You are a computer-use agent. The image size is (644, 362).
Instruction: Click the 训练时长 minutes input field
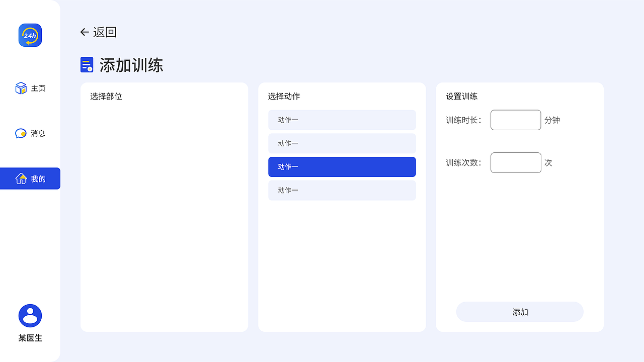[516, 120]
